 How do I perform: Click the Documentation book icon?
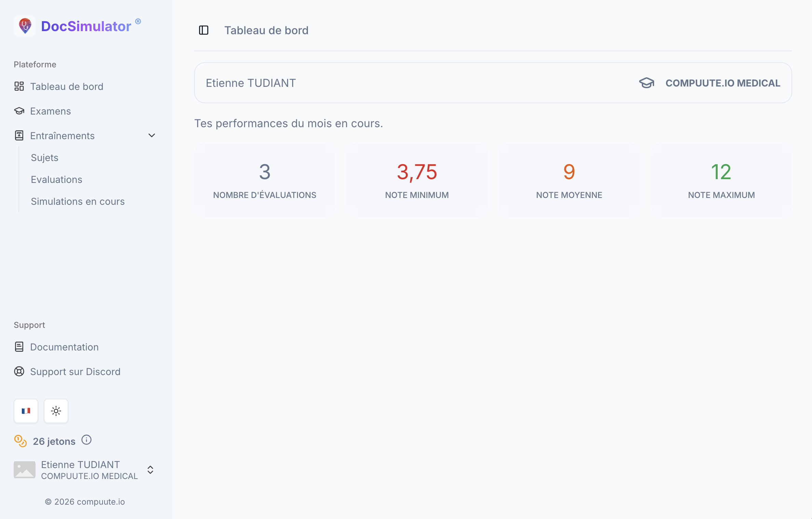point(19,347)
